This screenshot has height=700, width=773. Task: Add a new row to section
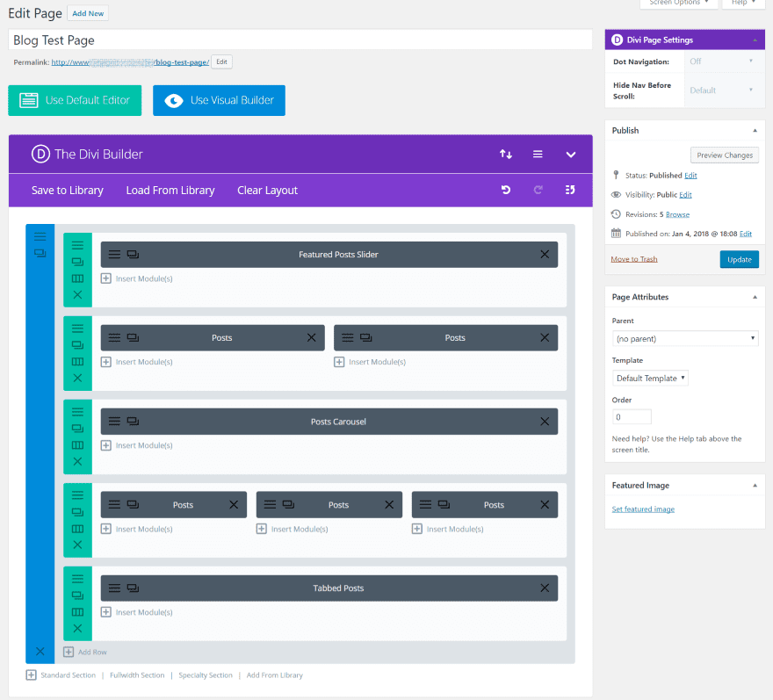[85, 652]
